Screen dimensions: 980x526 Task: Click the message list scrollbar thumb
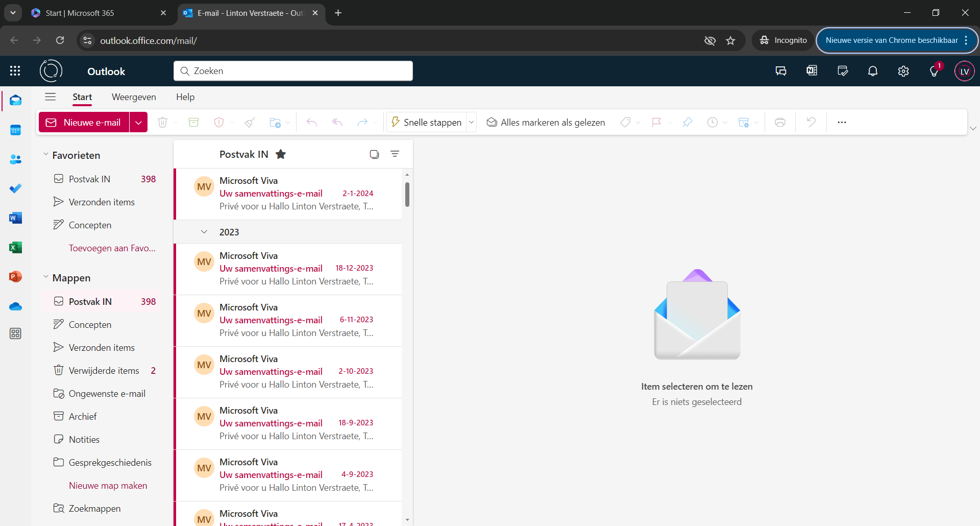tap(407, 195)
